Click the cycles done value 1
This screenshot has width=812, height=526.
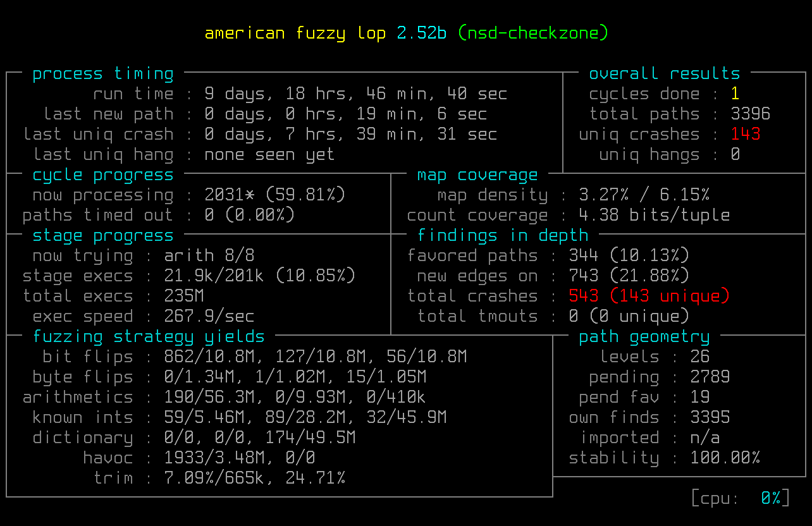click(x=735, y=94)
